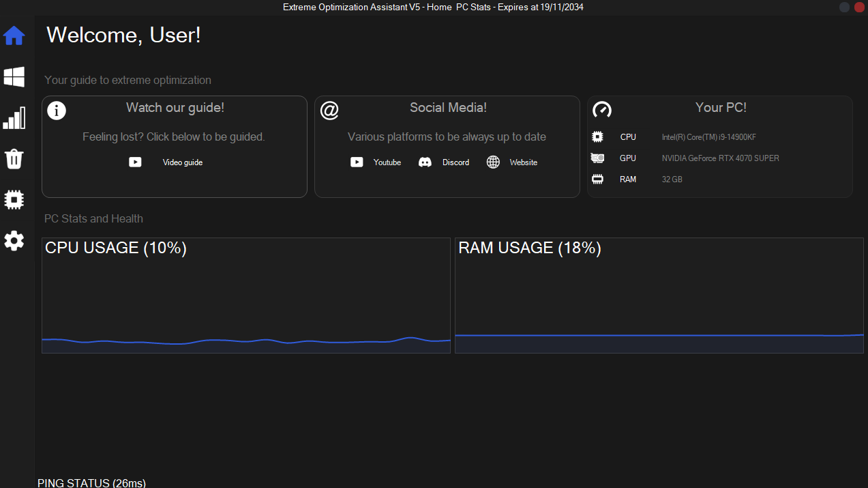Open the trash can cleaner section
This screenshot has width=868, height=488.
click(14, 159)
